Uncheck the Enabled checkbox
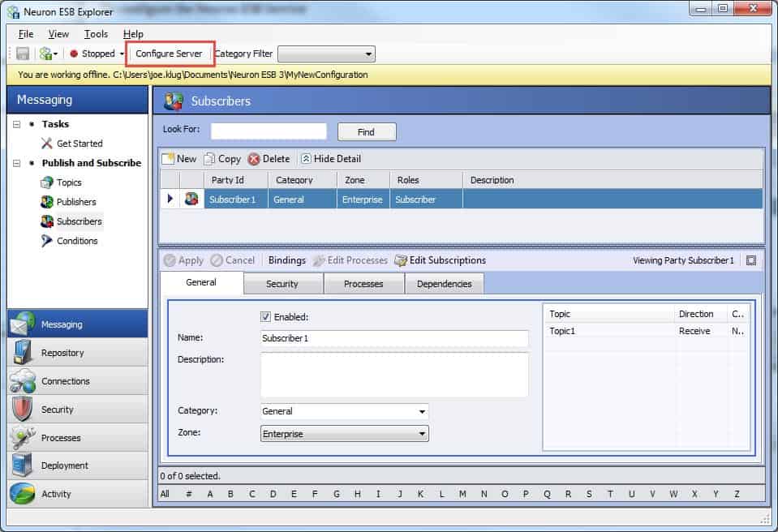This screenshot has height=532, width=778. tap(265, 316)
